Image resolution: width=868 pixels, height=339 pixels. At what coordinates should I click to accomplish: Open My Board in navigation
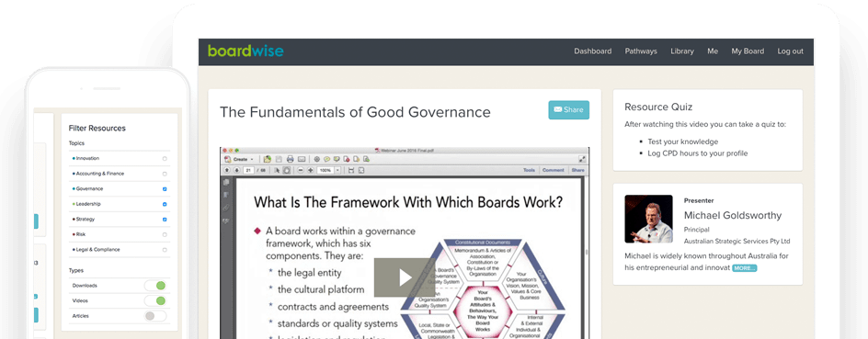pyautogui.click(x=748, y=51)
